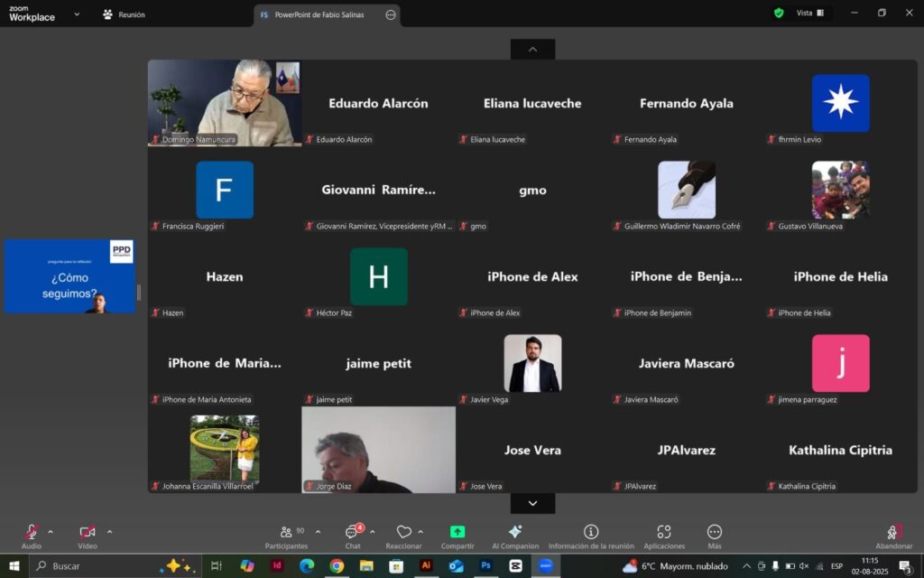Open the Chat panel
924x578 pixels.
353,536
